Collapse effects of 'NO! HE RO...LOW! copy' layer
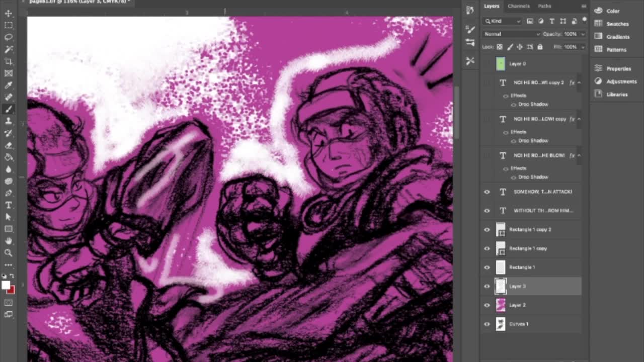This screenshot has height=362, width=644. (x=579, y=119)
